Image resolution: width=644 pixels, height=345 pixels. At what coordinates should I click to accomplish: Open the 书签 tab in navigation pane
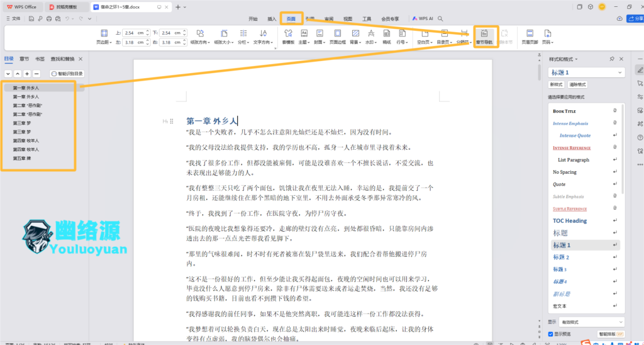click(x=40, y=59)
